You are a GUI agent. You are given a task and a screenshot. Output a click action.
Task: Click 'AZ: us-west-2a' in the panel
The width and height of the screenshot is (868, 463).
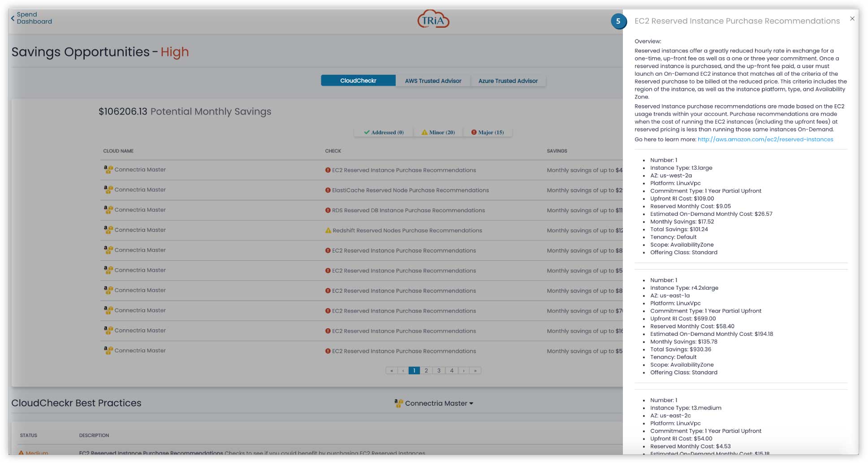pyautogui.click(x=671, y=176)
